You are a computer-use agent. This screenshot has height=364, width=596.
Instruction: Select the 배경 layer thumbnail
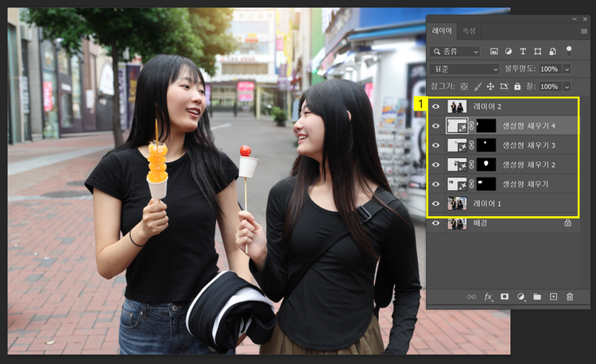[x=456, y=223]
